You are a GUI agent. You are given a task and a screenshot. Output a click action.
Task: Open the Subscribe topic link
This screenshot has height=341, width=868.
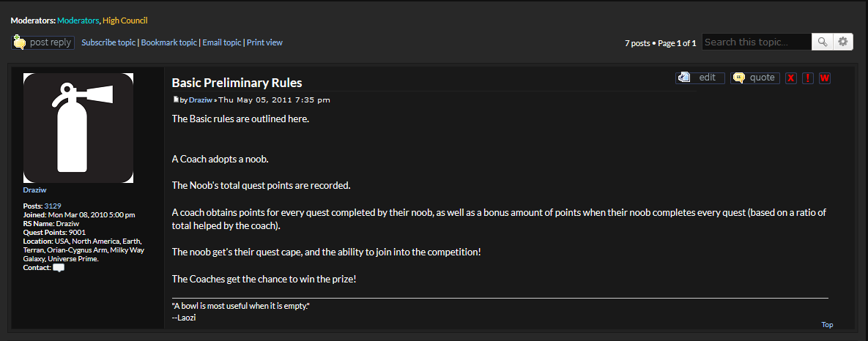point(108,42)
